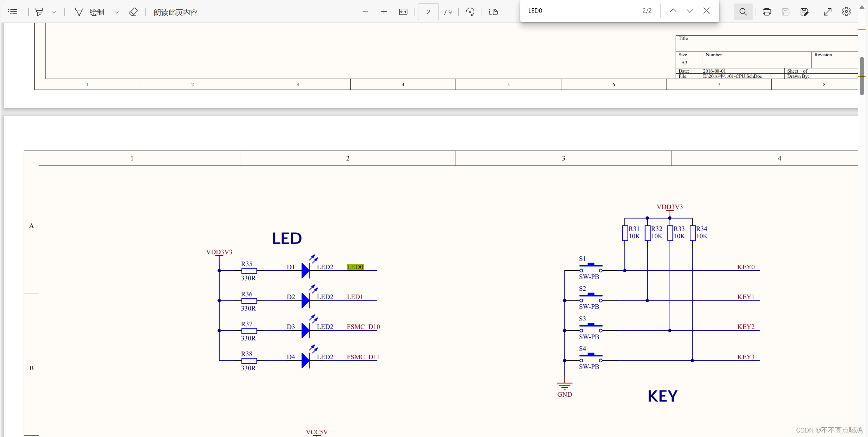Click the vertical scrollbar thumb
The image size is (868, 437).
[x=862, y=75]
